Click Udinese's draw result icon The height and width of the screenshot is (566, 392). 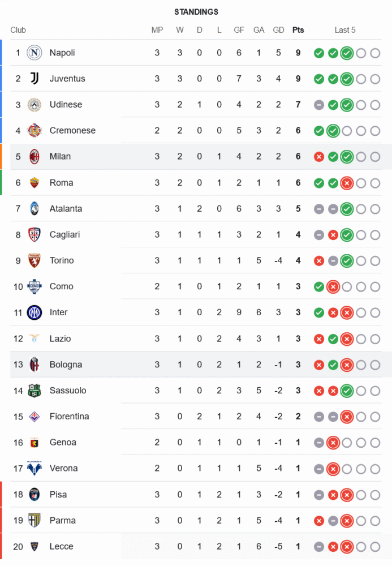(x=319, y=105)
